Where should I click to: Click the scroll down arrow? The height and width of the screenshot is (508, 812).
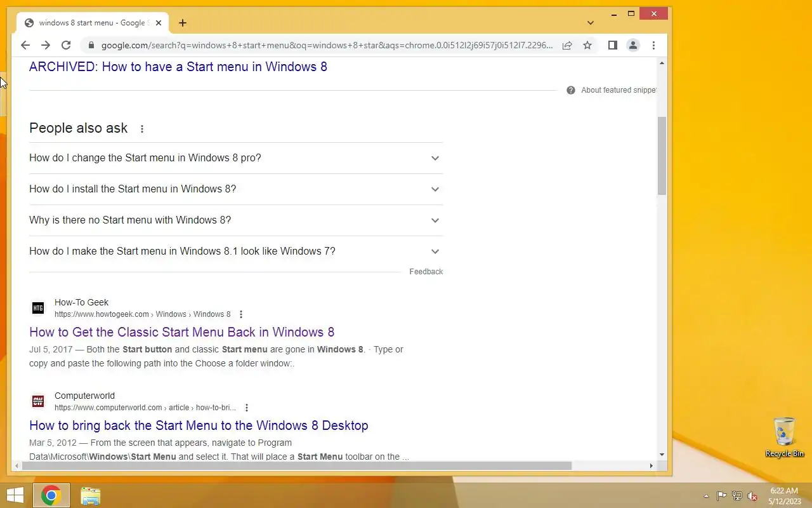coord(662,455)
